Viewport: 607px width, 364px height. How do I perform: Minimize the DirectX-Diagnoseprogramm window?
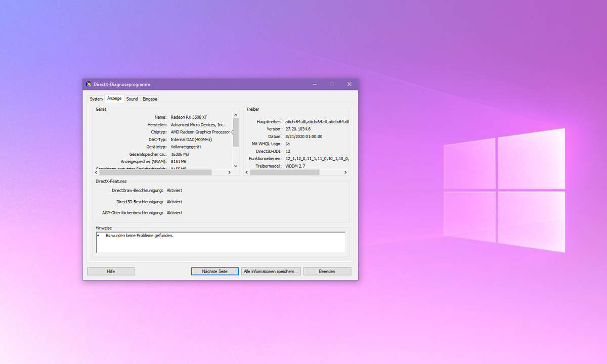315,84
